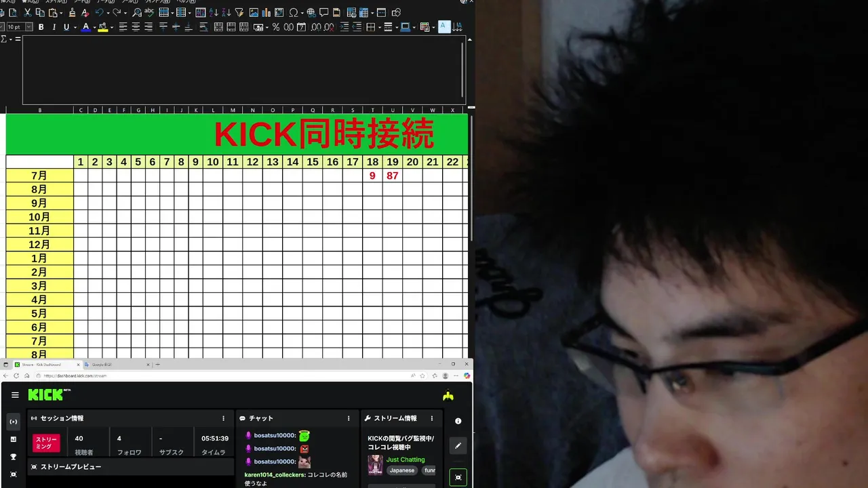Open the undo history dropdown arrow
The image size is (868, 488).
pyautogui.click(x=108, y=13)
